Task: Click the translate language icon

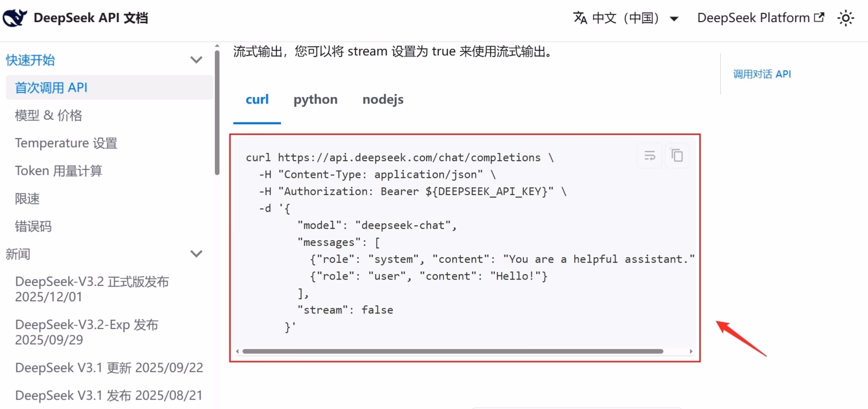Action: click(580, 18)
